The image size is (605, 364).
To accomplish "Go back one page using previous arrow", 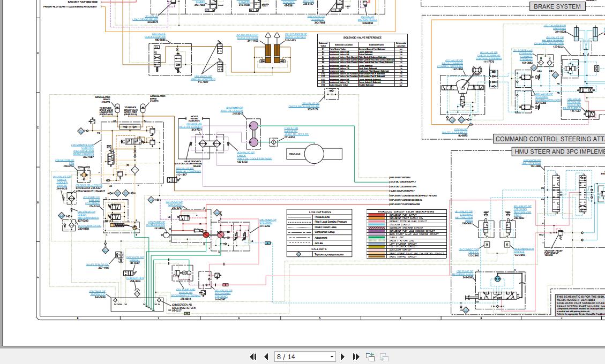I will coord(266,357).
